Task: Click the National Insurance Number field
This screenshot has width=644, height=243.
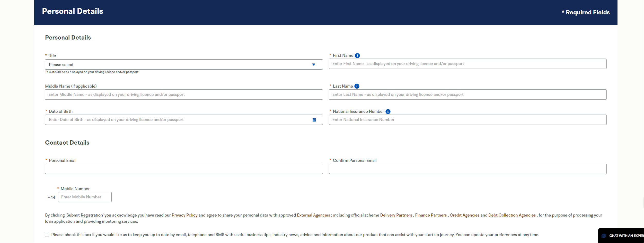Action: (x=467, y=120)
